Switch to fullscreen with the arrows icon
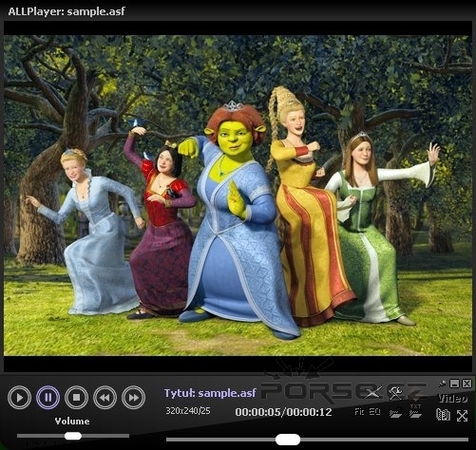 (x=462, y=416)
